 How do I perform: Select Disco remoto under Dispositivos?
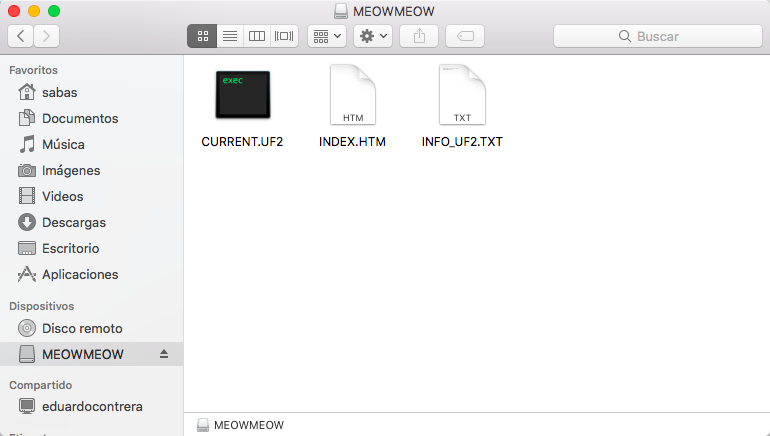tap(91, 328)
